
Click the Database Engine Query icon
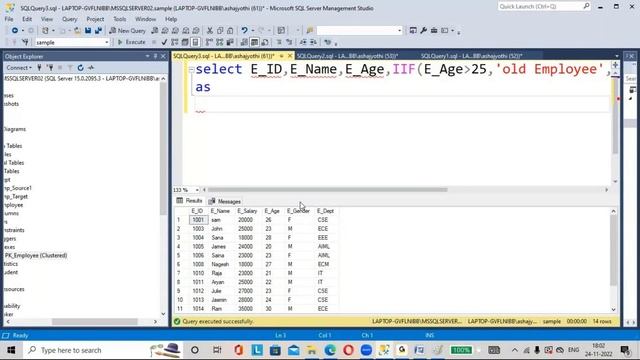click(155, 31)
